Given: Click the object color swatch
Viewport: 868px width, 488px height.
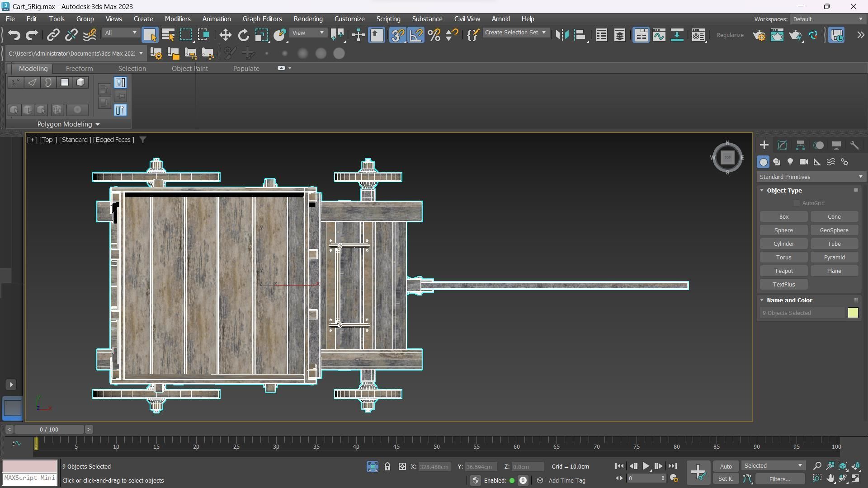Looking at the screenshot, I should click(853, 313).
